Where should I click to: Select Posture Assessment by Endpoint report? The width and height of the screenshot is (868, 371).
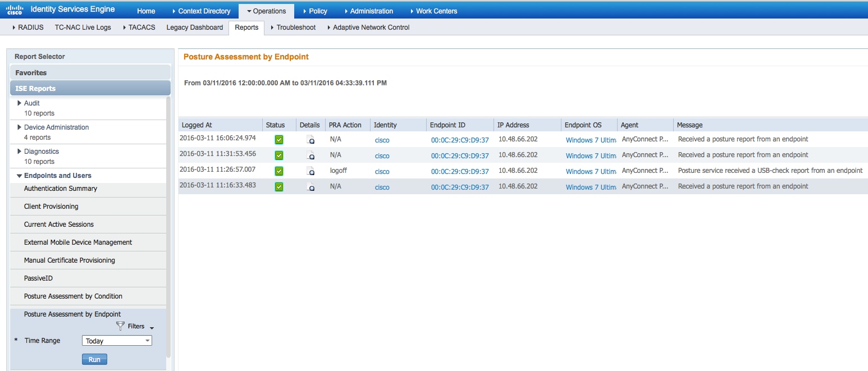tap(72, 314)
